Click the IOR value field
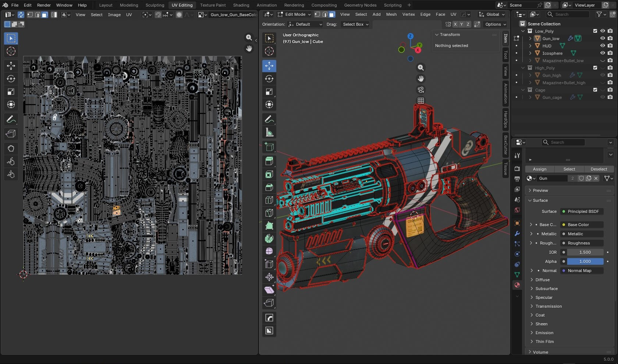618x364 pixels. coord(585,252)
